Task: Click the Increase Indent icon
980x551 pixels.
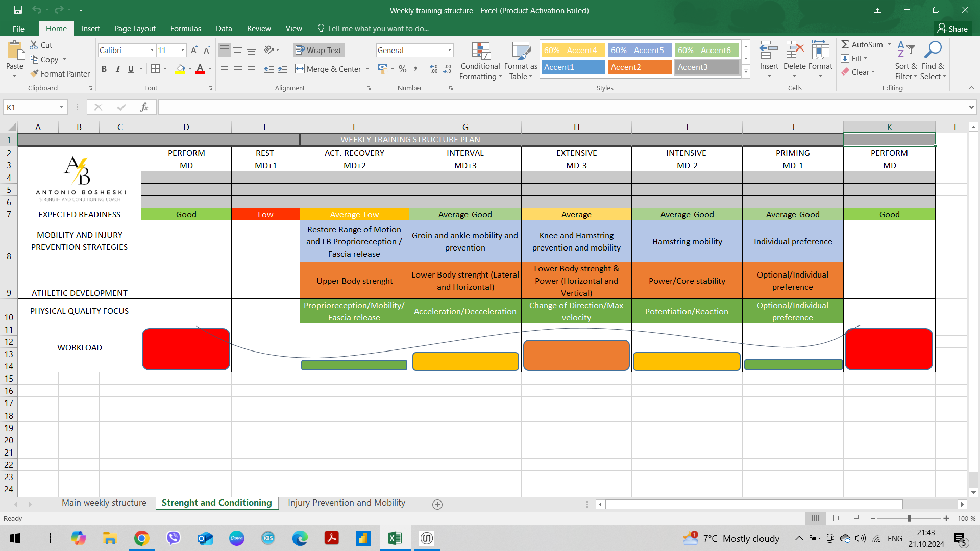Action: coord(282,69)
